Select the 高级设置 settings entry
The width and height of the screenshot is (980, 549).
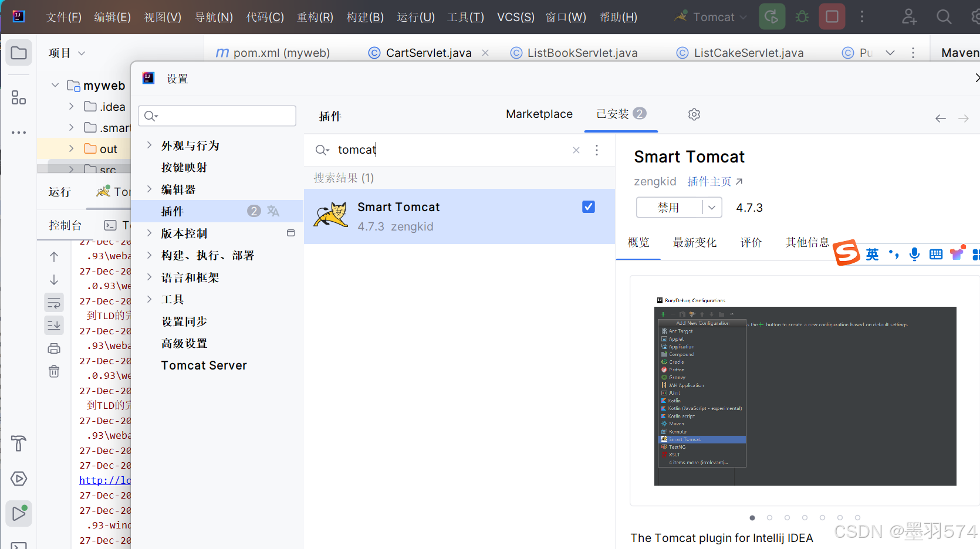(184, 343)
